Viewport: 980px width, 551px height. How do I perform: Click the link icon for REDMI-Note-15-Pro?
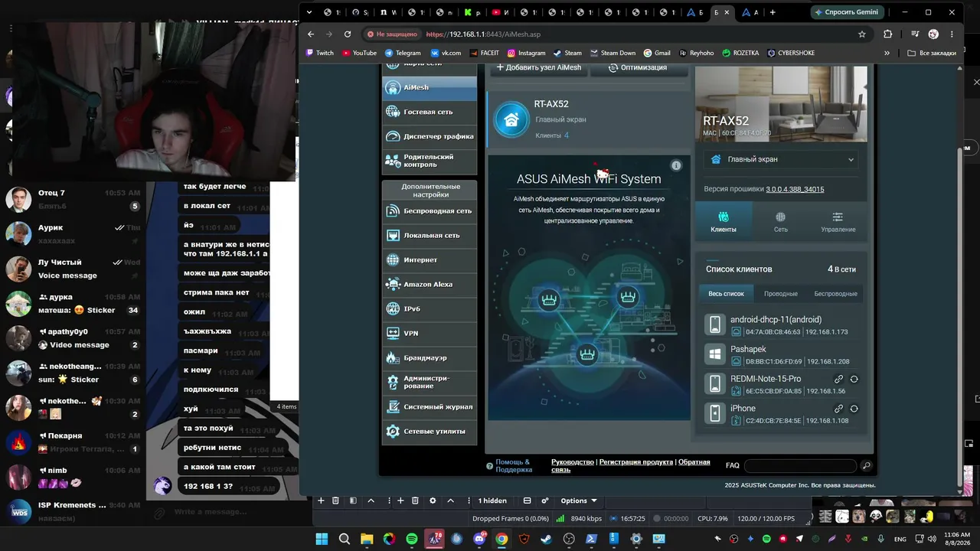(x=839, y=379)
